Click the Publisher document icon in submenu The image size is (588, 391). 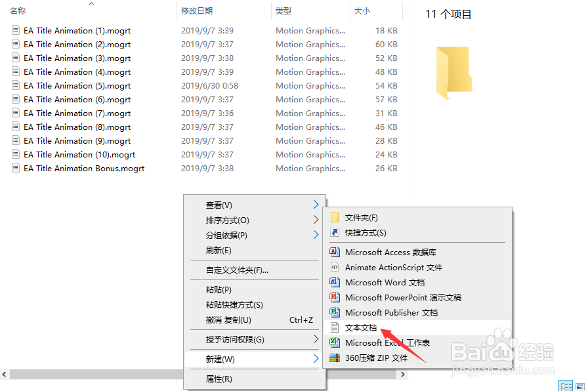(335, 312)
